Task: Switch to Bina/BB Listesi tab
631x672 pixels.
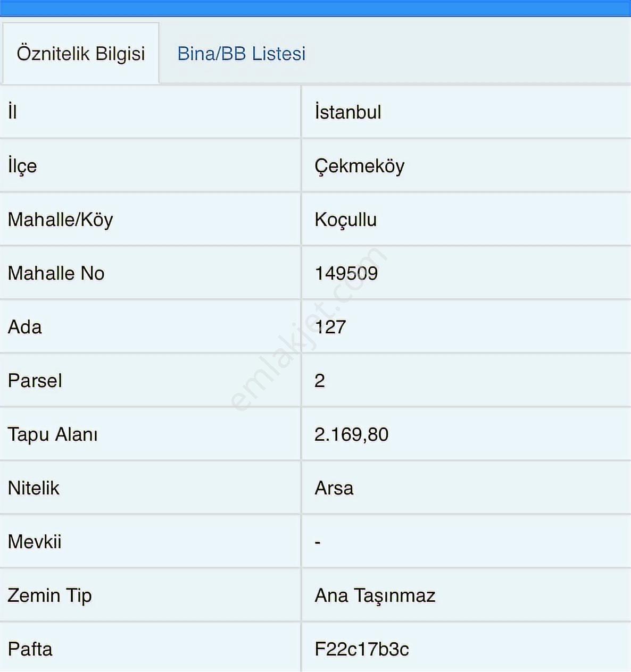Action: click(242, 54)
